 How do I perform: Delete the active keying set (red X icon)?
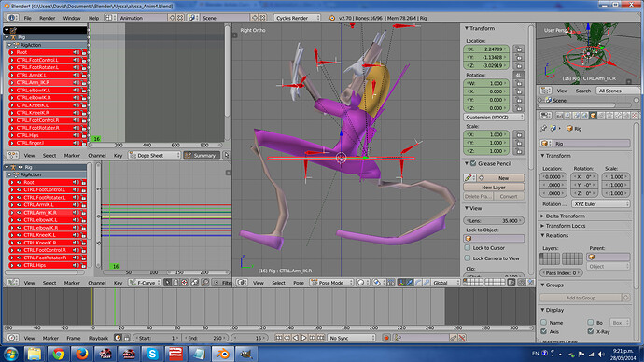pyautogui.click(x=462, y=338)
